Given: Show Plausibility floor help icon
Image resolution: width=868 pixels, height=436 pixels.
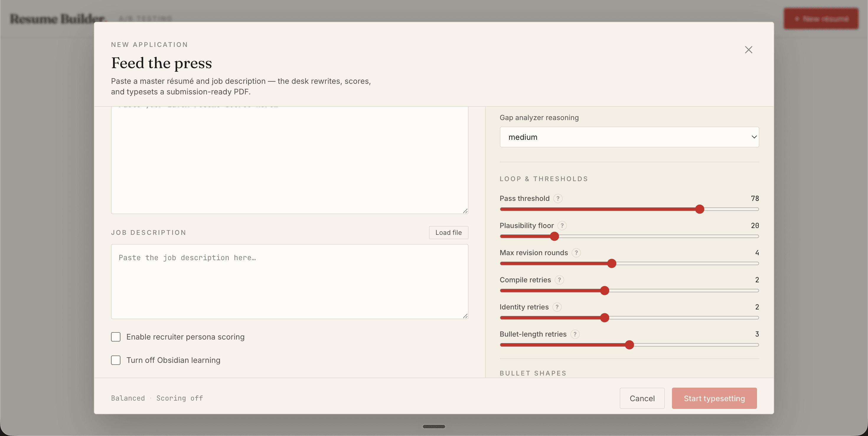Looking at the screenshot, I should 562,226.
